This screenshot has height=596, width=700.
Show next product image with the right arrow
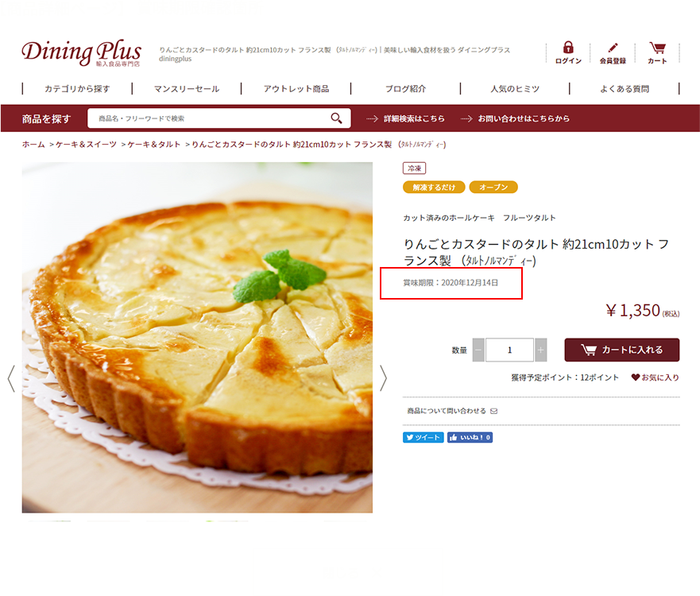(x=383, y=378)
